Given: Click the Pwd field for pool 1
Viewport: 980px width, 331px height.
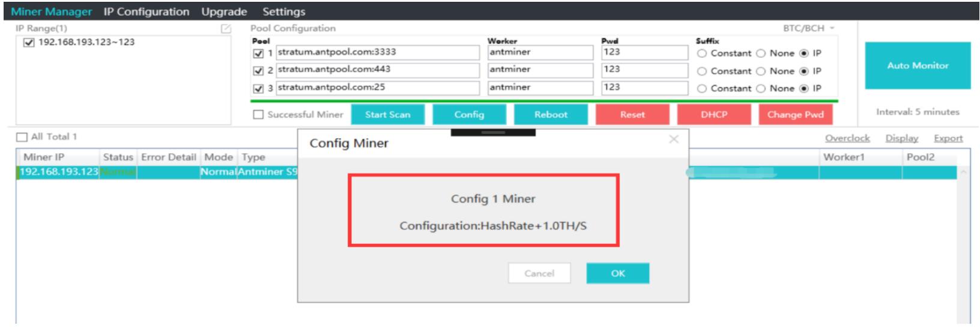Looking at the screenshot, I should [644, 52].
